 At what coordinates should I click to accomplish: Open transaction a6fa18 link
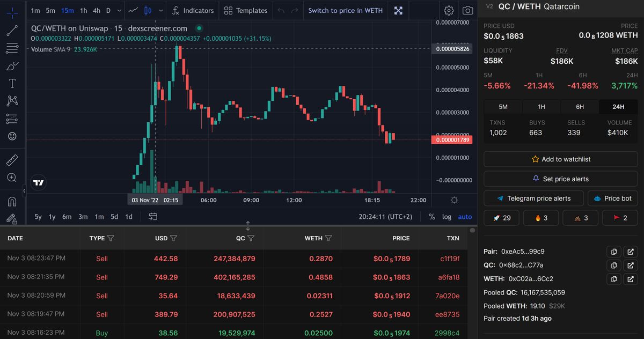click(x=449, y=277)
